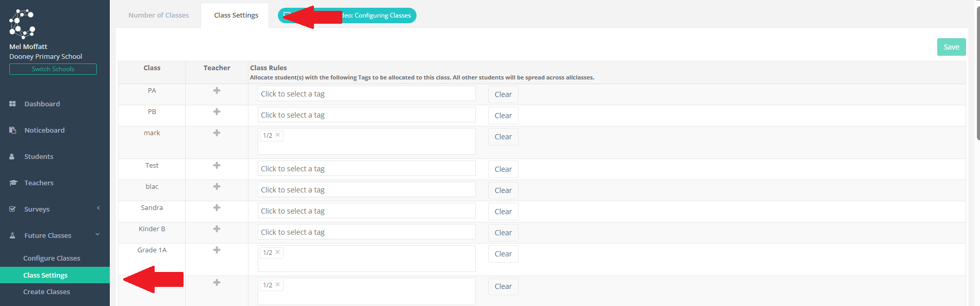Viewport: 980px width, 306px height.
Task: Click the Teachers graduation cap icon
Action: (13, 183)
